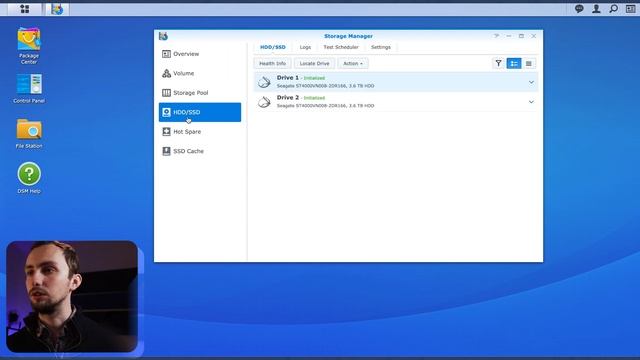Open the widgets panel icon
This screenshot has width=640, height=360.
[x=630, y=9]
